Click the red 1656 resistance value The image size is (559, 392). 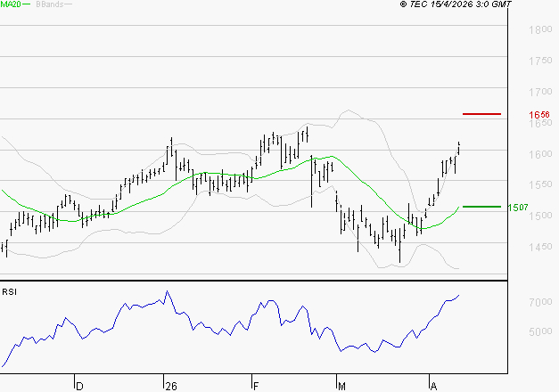(539, 115)
